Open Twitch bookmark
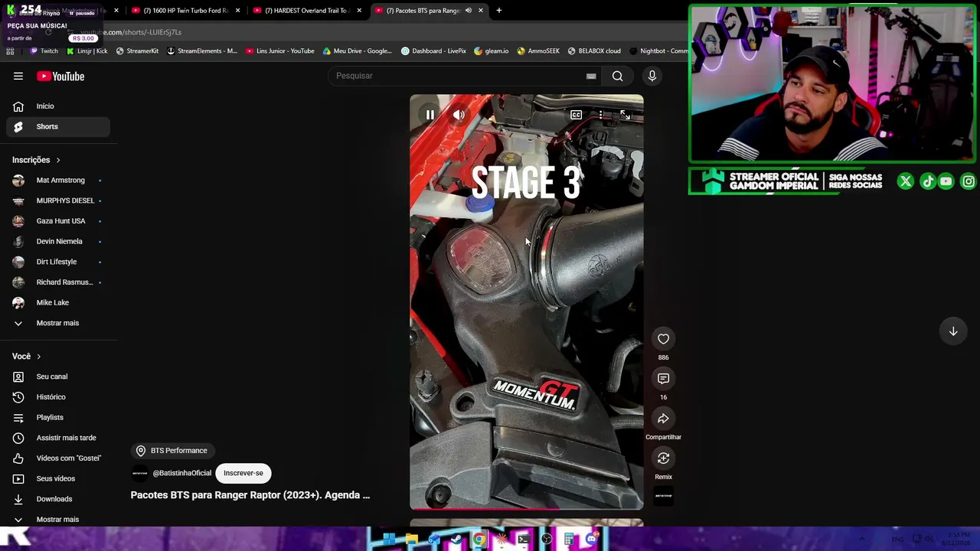This screenshot has width=980, height=551. pos(44,51)
